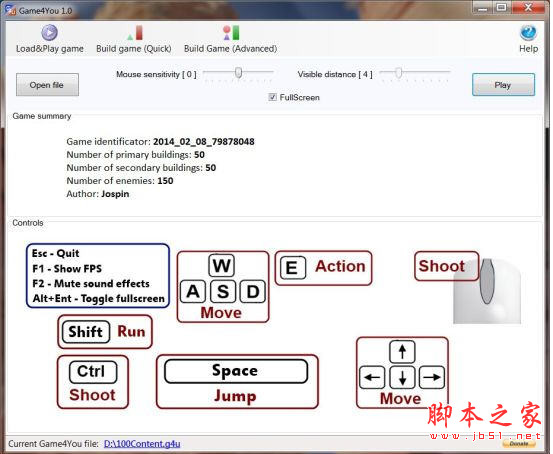
Task: Click the Game4You app icon in the title bar
Action: tap(10, 10)
